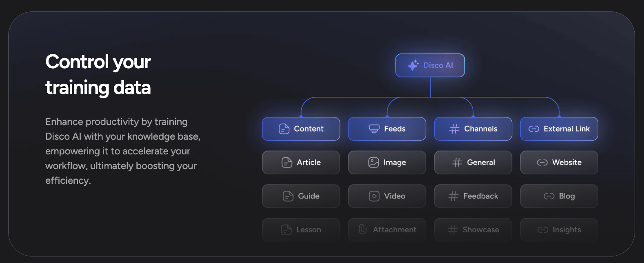Click the Insights link node
The height and width of the screenshot is (263, 644).
tap(559, 230)
